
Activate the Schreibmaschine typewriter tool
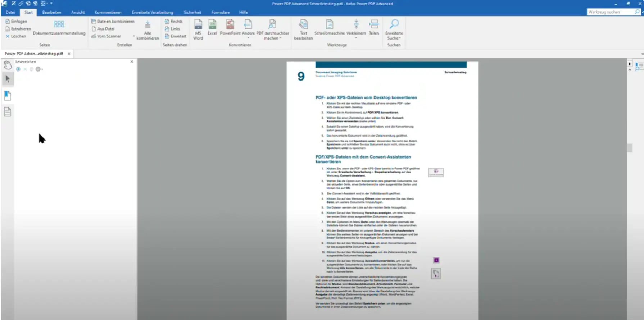click(329, 27)
